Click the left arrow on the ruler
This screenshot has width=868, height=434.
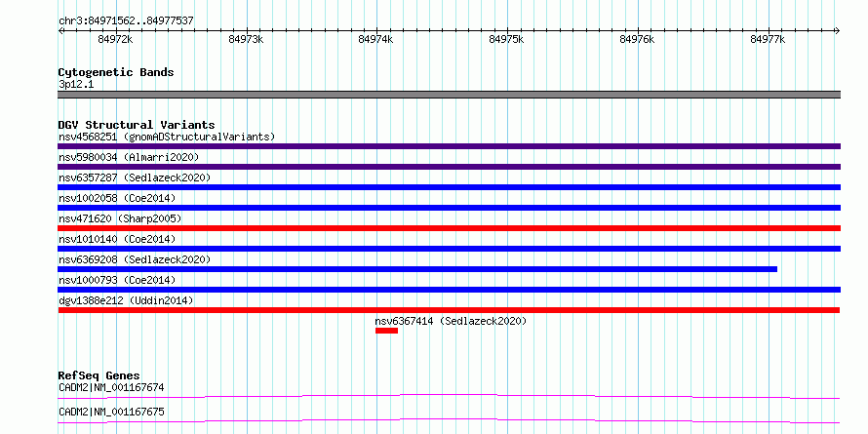coord(60,31)
